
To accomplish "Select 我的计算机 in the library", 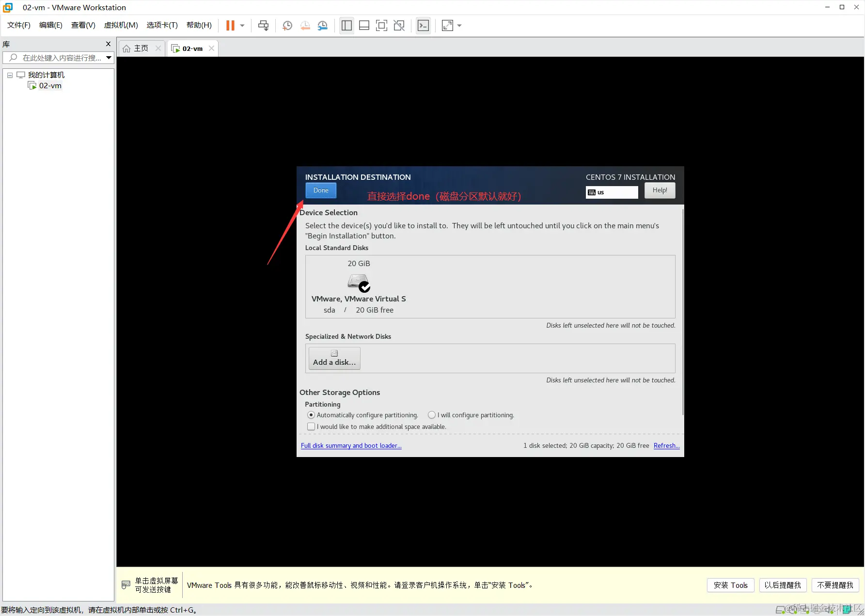I will click(46, 75).
